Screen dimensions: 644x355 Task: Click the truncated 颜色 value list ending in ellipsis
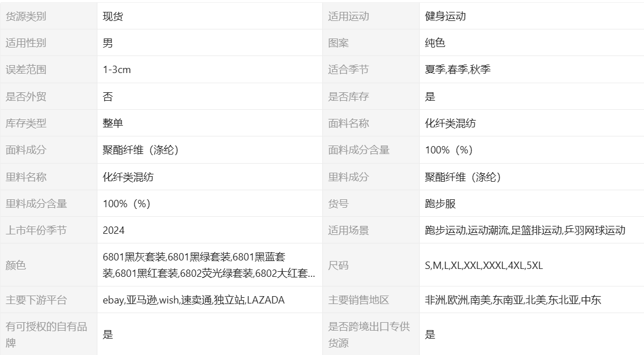(x=208, y=265)
